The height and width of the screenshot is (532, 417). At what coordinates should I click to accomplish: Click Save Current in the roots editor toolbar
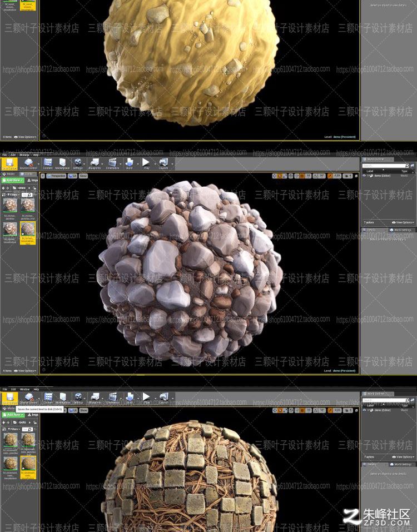pyautogui.click(x=9, y=399)
